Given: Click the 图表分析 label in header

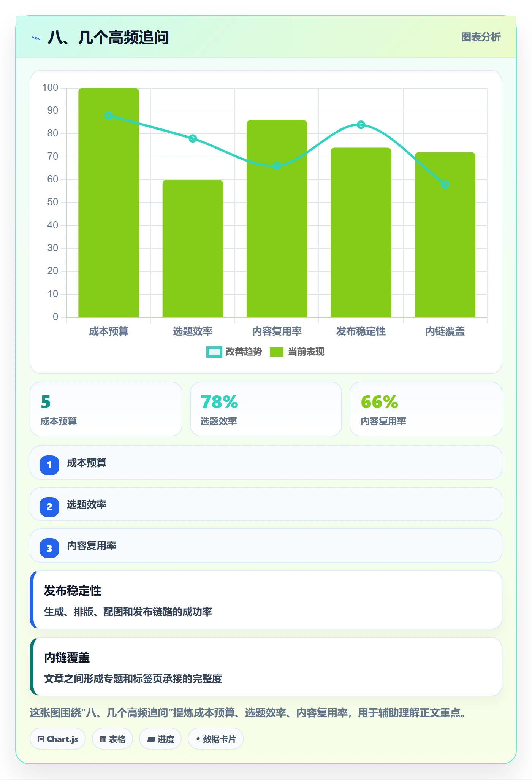Looking at the screenshot, I should (x=481, y=37).
